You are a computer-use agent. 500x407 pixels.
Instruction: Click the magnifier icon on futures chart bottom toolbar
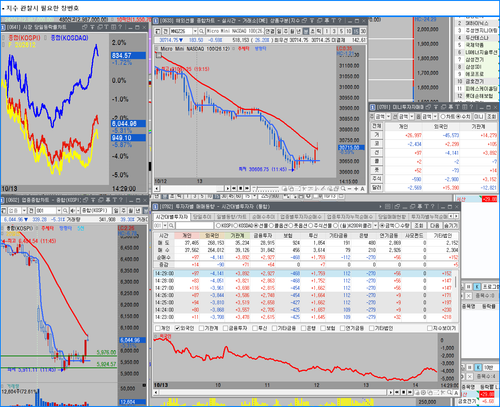(x=343, y=189)
